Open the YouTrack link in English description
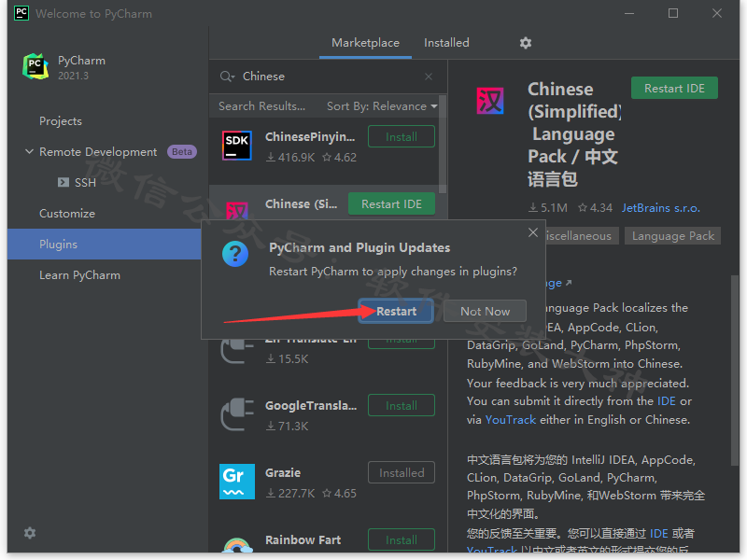 click(x=510, y=419)
